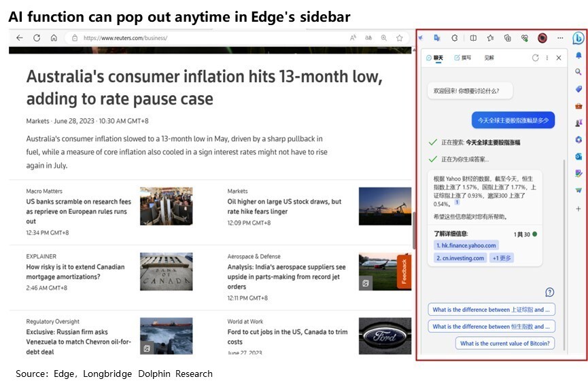
Task: Open the help question mark icon
Action: [x=549, y=292]
